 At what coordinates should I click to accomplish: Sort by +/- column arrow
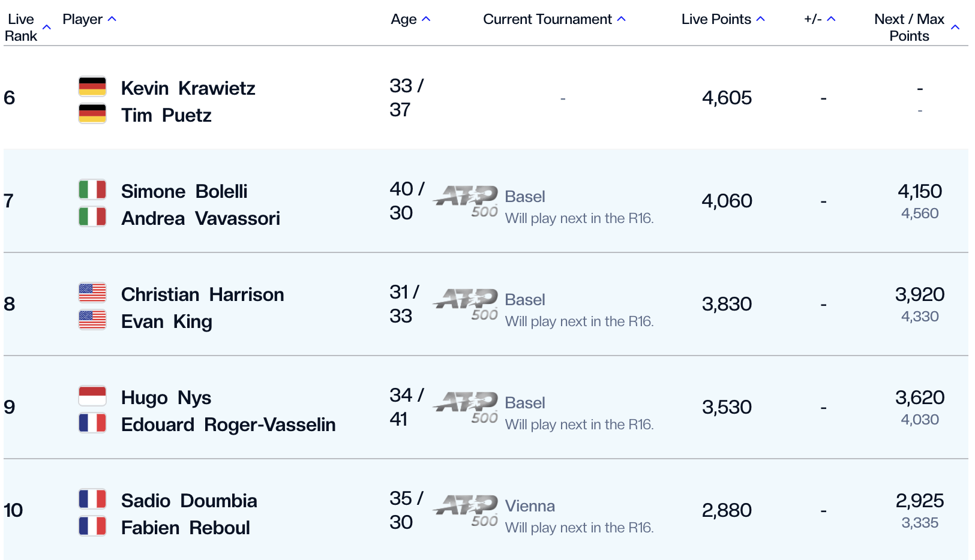point(831,19)
